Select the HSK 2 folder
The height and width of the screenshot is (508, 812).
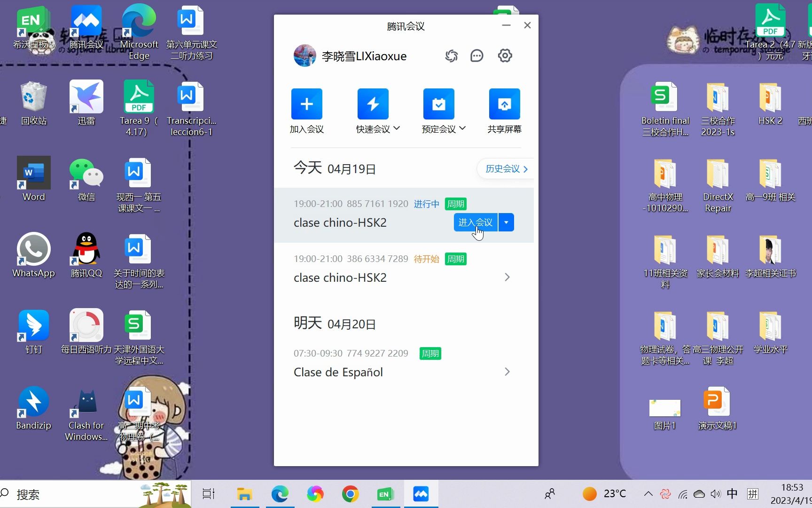(771, 103)
